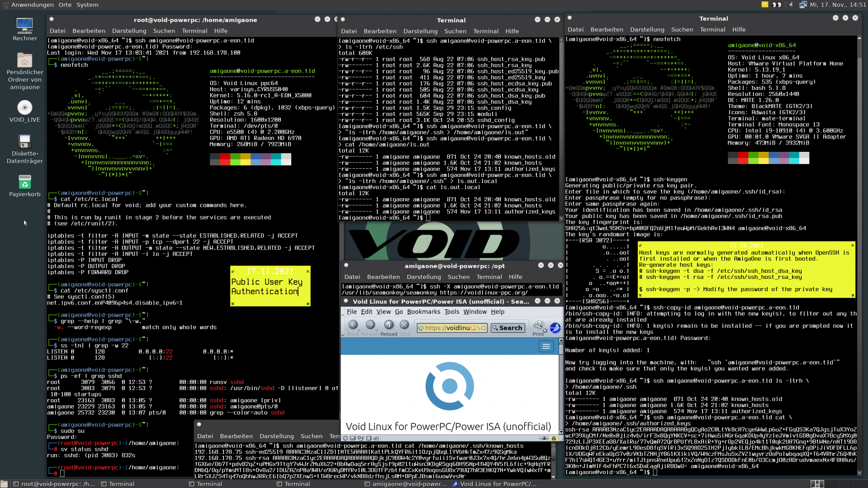The width and height of the screenshot is (868, 488).
Task: Open the hamburger menu on Void page
Action: point(546,346)
